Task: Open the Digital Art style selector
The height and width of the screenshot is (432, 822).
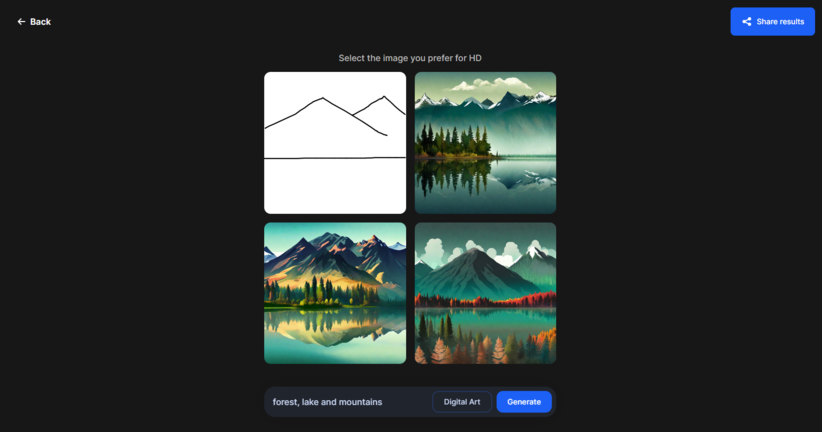Action: click(x=462, y=402)
